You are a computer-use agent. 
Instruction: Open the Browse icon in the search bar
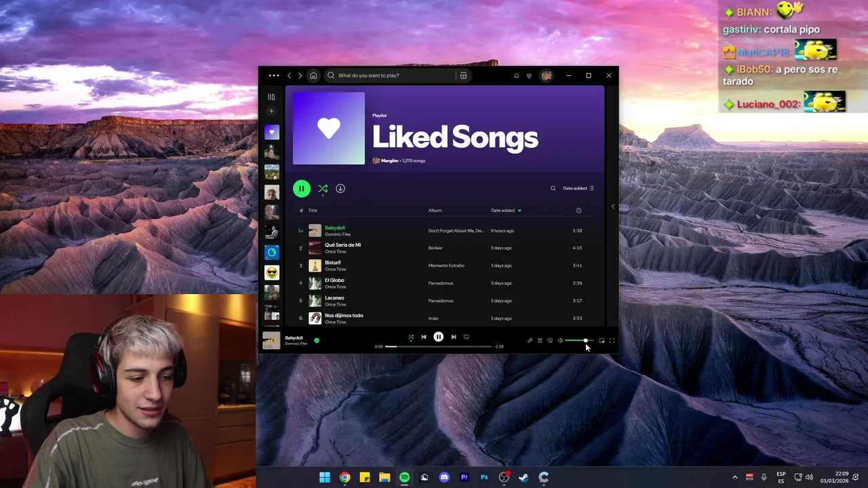click(x=463, y=75)
